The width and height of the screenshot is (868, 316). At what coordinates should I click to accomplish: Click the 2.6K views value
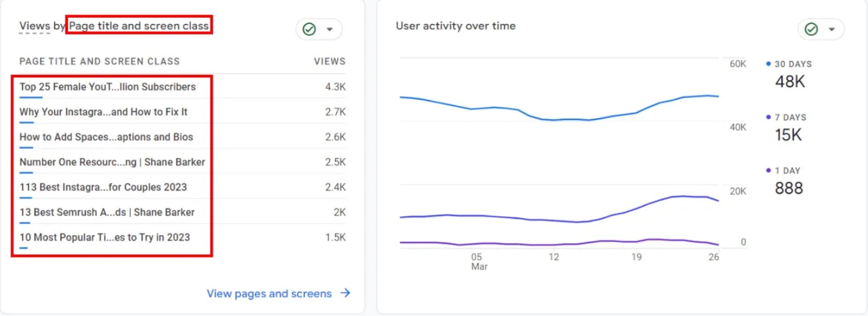click(335, 137)
